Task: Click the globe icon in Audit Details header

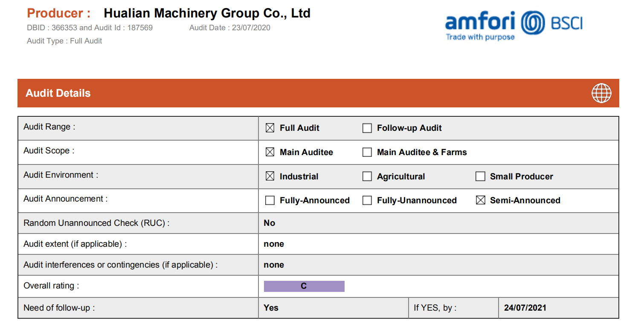Action: point(601,93)
